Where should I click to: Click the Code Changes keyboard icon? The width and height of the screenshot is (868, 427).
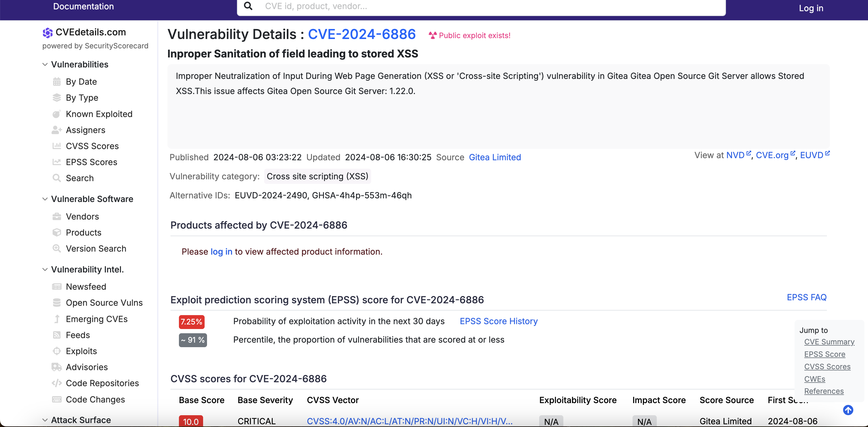[x=57, y=399]
